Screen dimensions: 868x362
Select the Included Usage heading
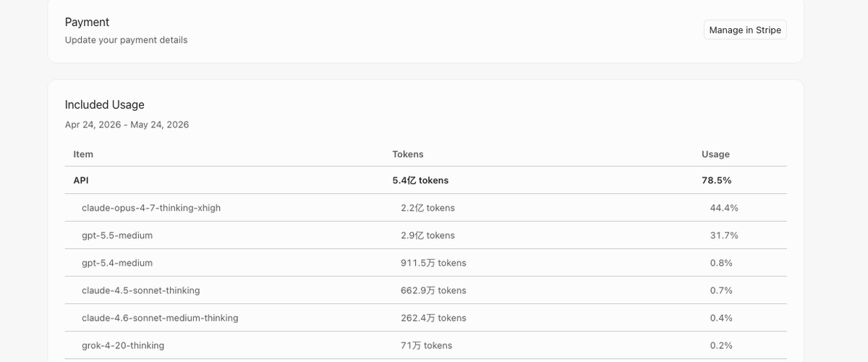pyautogui.click(x=105, y=105)
